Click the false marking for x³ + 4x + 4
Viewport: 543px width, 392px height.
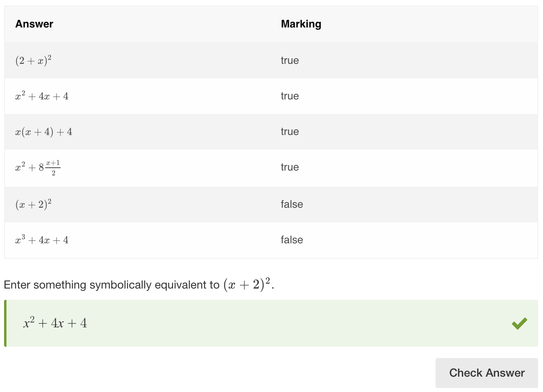[x=292, y=240]
